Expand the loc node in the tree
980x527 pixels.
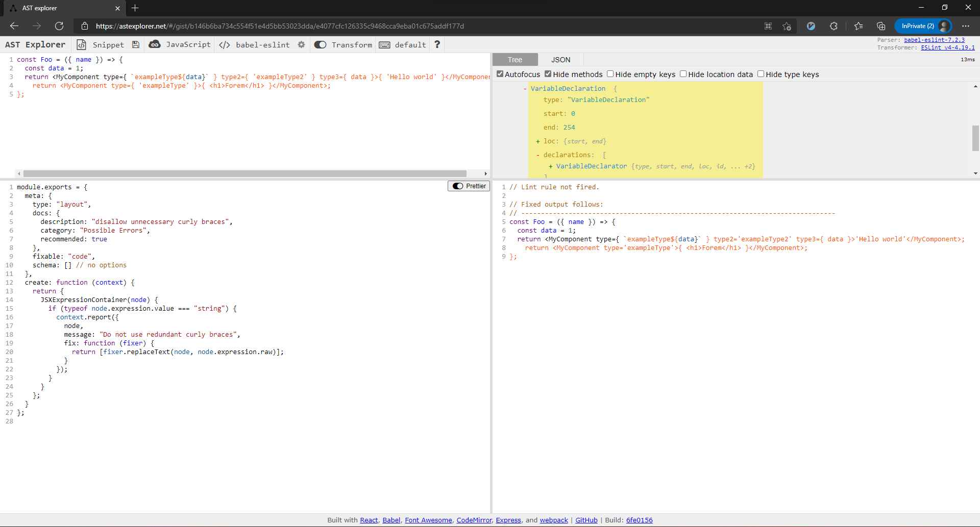(x=538, y=141)
